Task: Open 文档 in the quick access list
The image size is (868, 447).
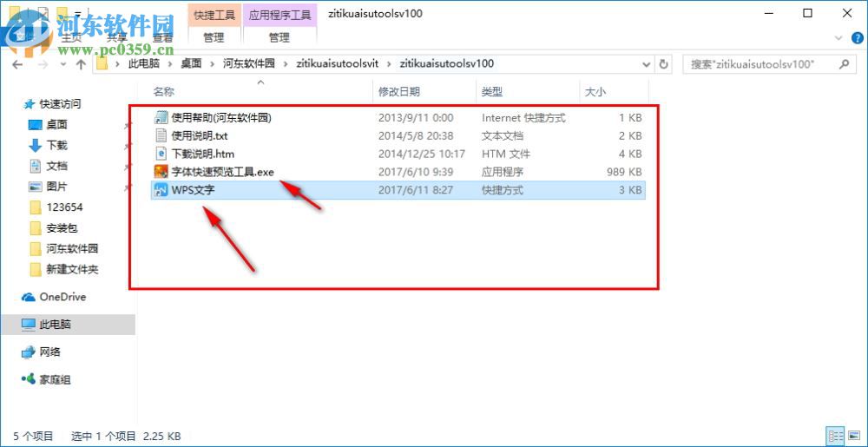Action: point(57,166)
